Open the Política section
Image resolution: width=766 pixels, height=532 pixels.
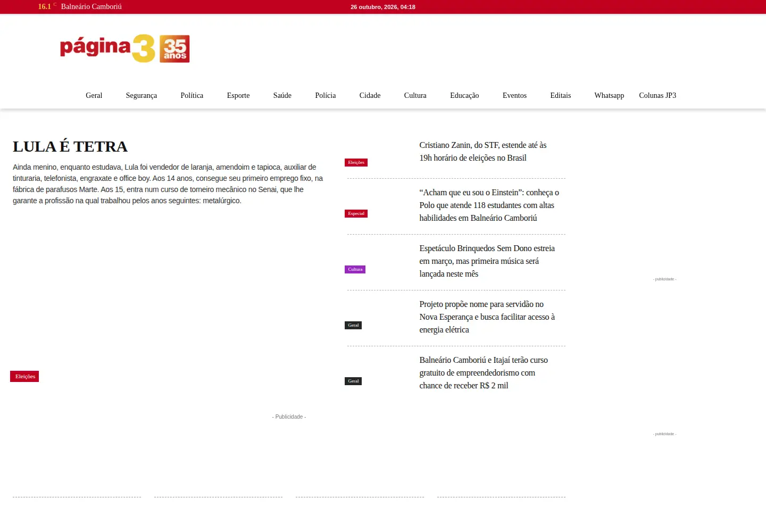click(x=192, y=96)
